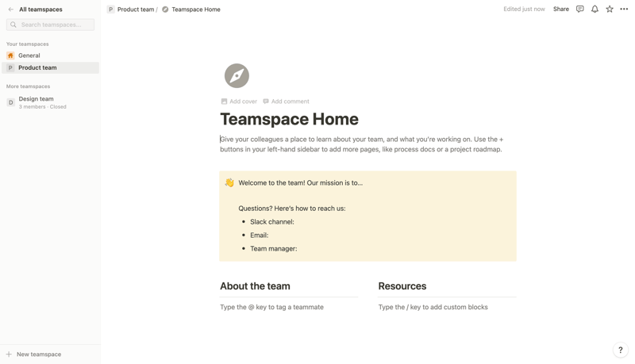Open Product team breadcrumb link
Screen dimensions: 635x364
coord(136,10)
